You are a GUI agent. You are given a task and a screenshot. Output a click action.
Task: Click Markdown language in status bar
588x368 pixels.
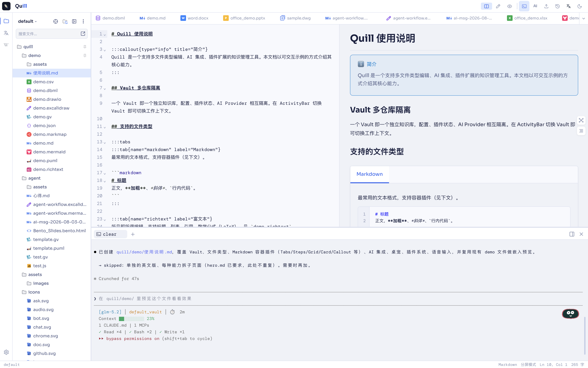click(x=507, y=365)
